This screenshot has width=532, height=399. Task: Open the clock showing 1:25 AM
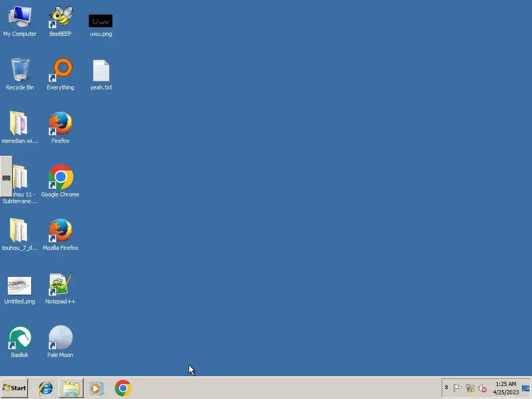[506, 388]
